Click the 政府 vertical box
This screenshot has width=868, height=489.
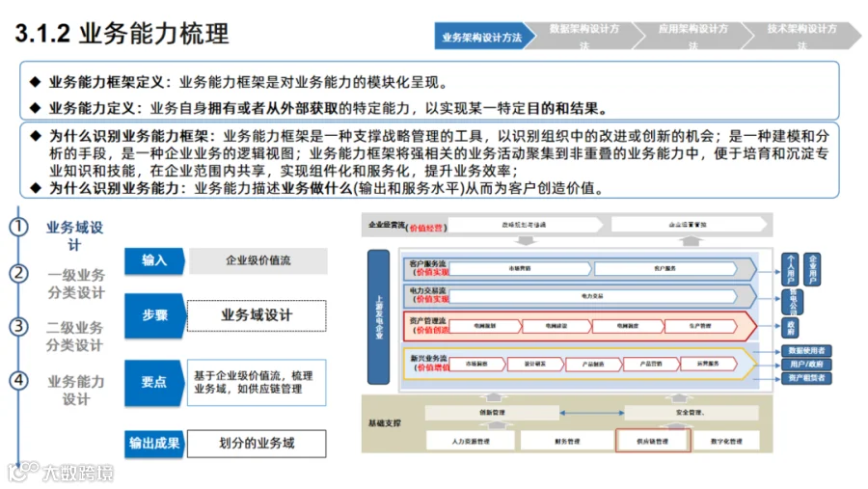(790, 328)
